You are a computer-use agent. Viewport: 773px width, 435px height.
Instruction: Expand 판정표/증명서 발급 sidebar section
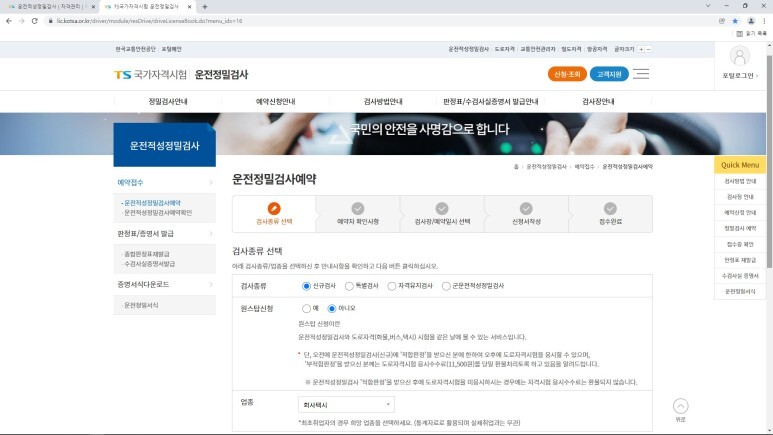tap(165, 233)
